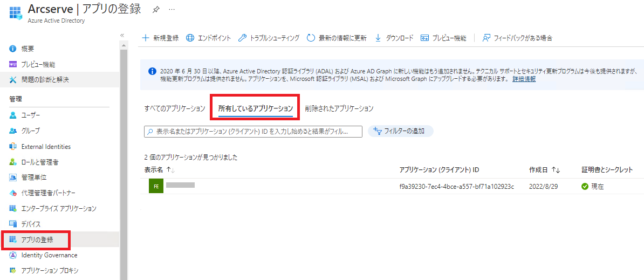The image size is (644, 280).
Task: Click the 代理管理者パートナー icon
Action: (x=13, y=193)
